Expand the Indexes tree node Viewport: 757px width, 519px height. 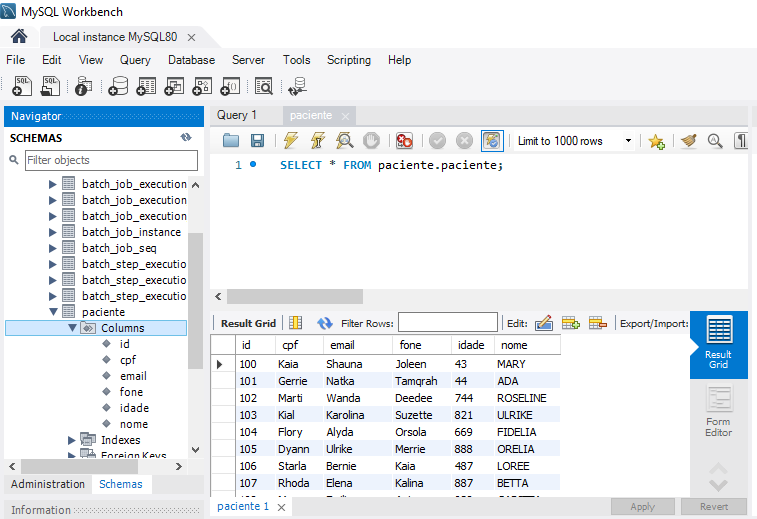[x=71, y=440]
